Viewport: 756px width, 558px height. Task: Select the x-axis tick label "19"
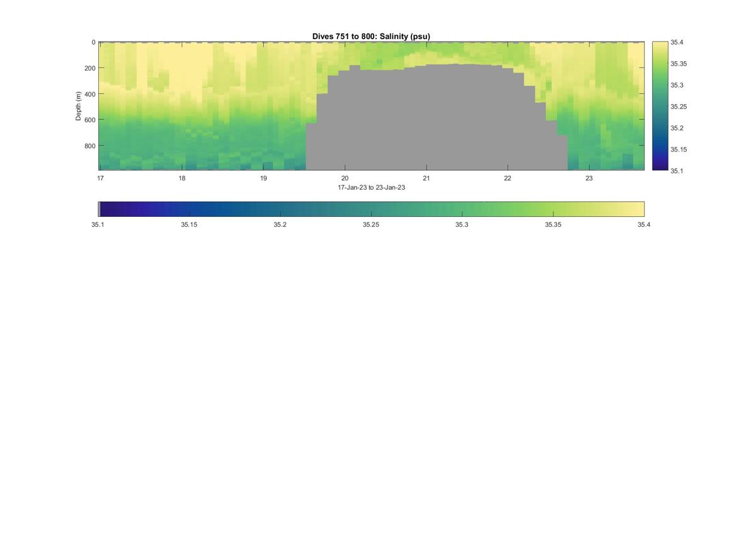click(263, 178)
